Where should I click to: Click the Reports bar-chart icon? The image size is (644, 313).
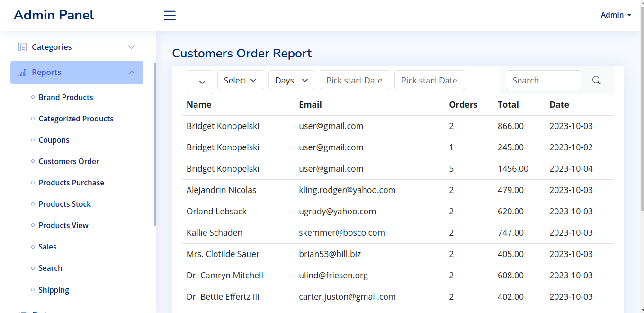tap(21, 73)
